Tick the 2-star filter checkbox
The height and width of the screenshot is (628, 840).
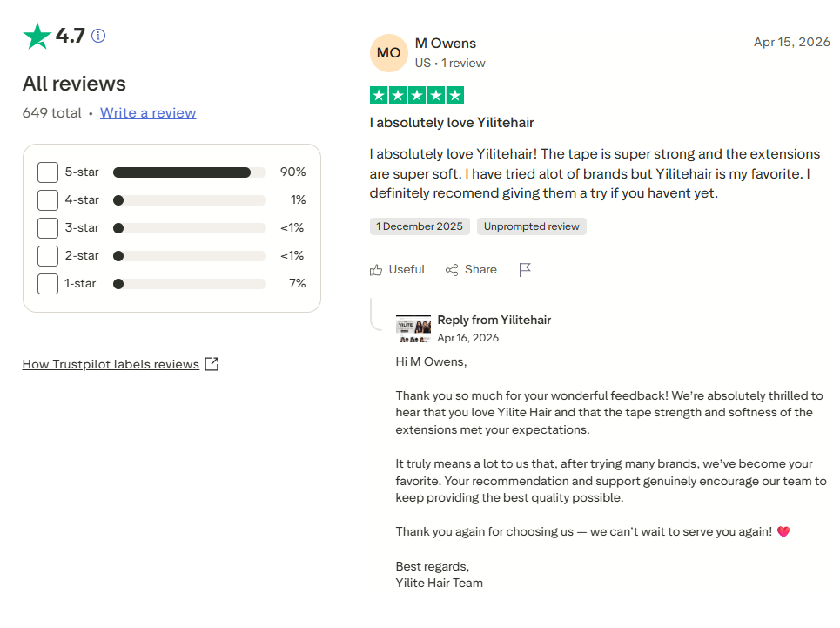(48, 256)
